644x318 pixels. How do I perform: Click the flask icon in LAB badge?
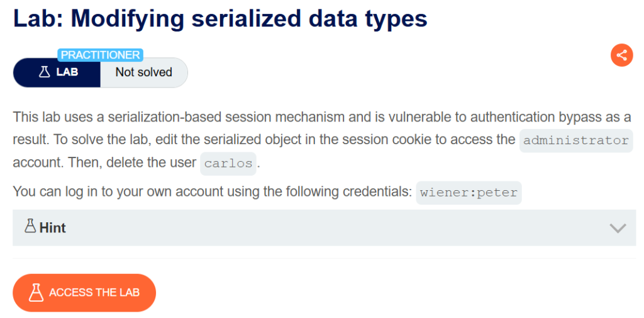[x=45, y=72]
